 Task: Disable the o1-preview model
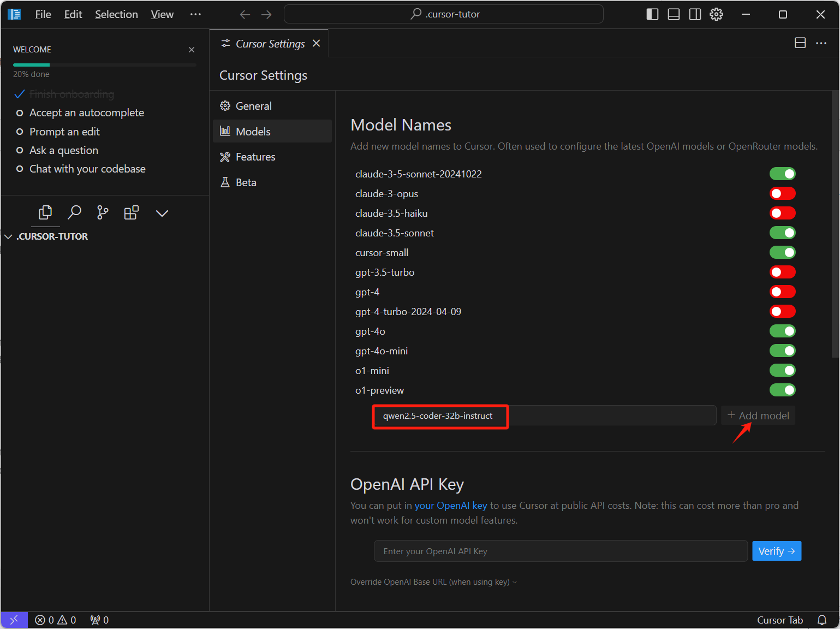click(783, 390)
